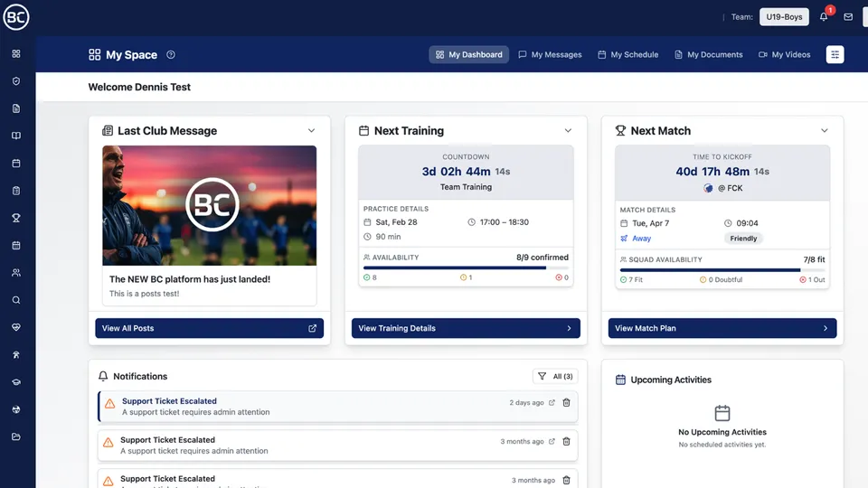868x488 pixels.
Task: Open external link icon on first 3 months ago notification
Action: tap(552, 442)
